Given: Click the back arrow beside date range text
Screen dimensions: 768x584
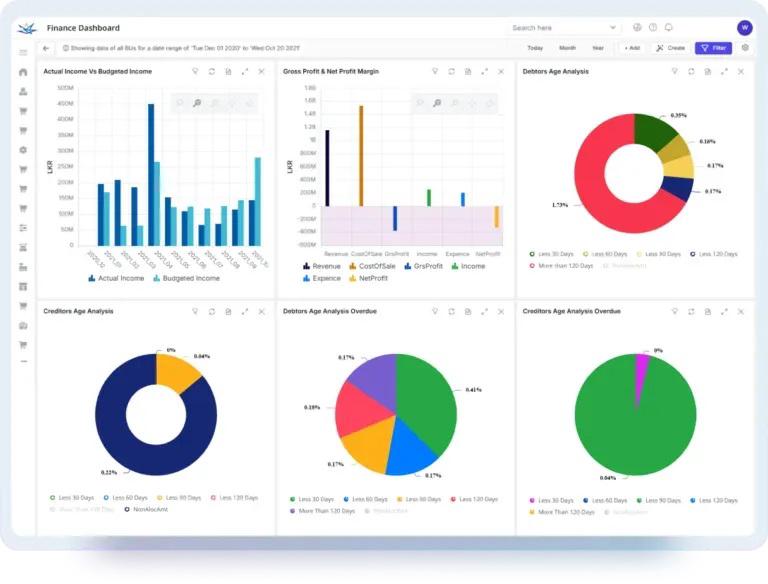Looking at the screenshot, I should pyautogui.click(x=46, y=48).
